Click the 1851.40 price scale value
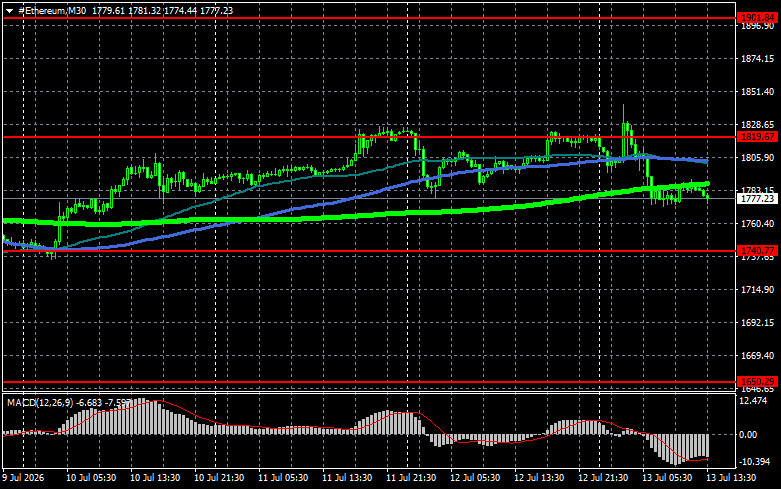Viewport: 781px width, 489px height. coord(758,92)
